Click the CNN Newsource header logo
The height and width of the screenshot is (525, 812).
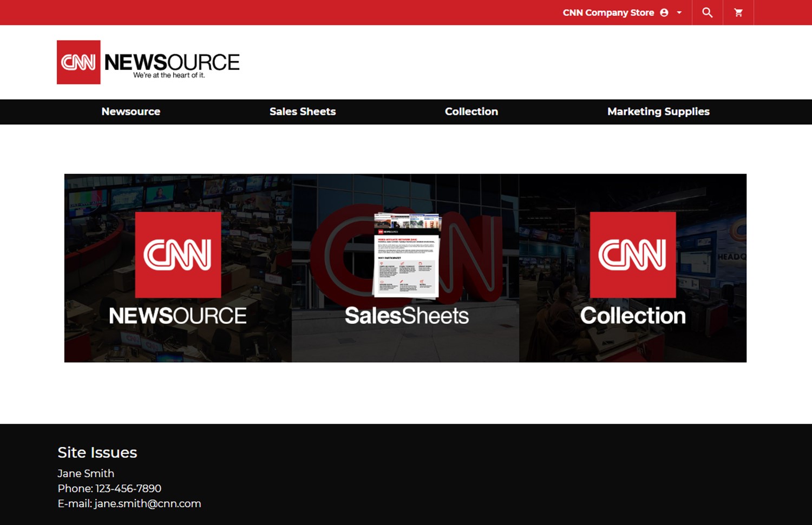[x=148, y=62]
